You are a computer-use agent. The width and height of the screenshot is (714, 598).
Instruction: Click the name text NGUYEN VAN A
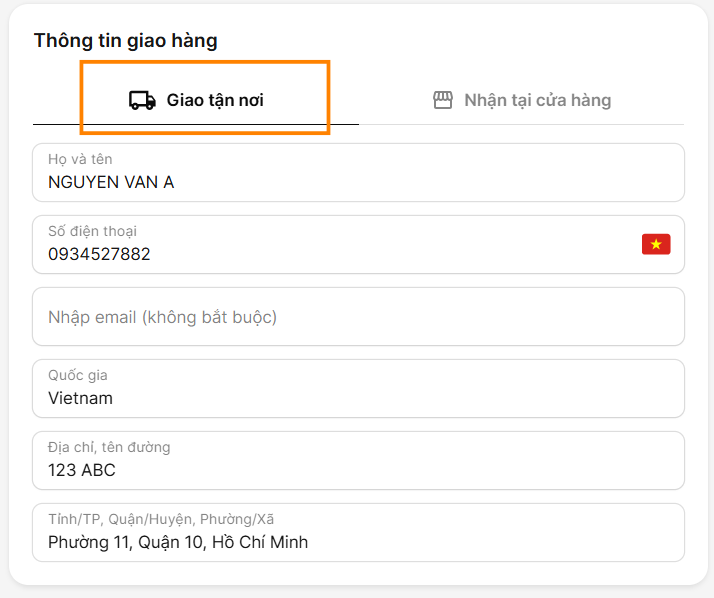point(111,182)
